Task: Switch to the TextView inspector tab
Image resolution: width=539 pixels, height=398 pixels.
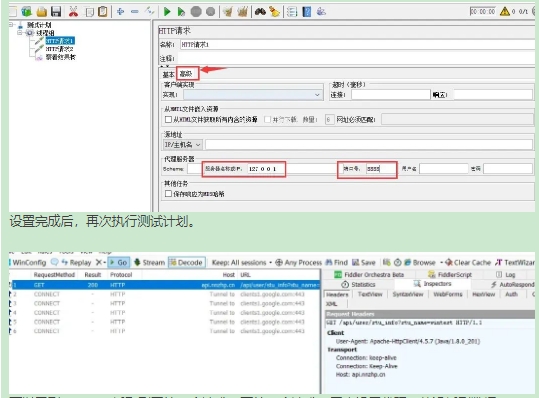Action: [370, 294]
